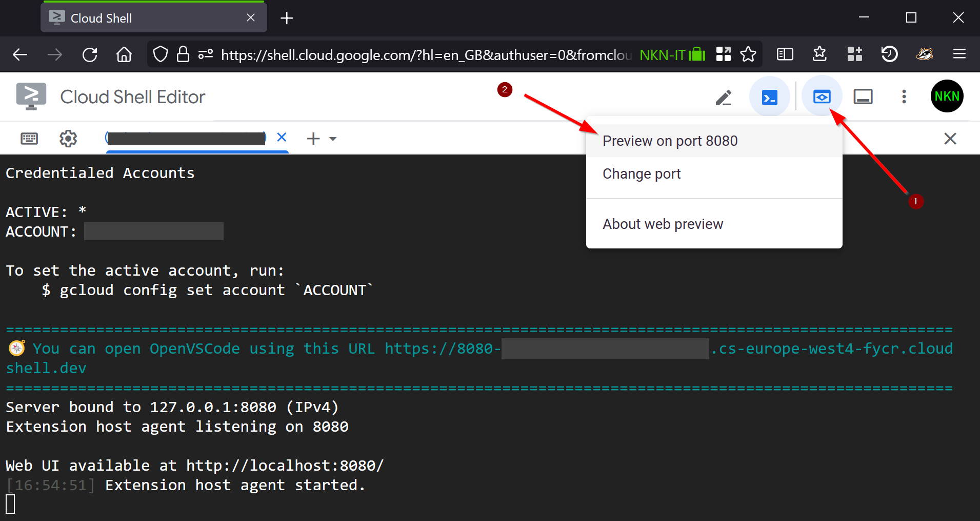The image size is (980, 521).
Task: Open a new browser tab
Action: tap(287, 18)
